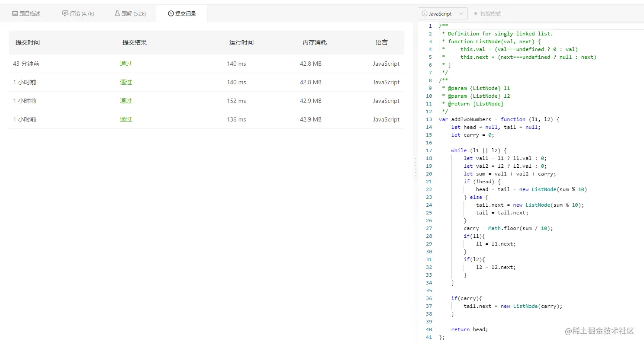Click the 运行时间 column header

[241, 42]
